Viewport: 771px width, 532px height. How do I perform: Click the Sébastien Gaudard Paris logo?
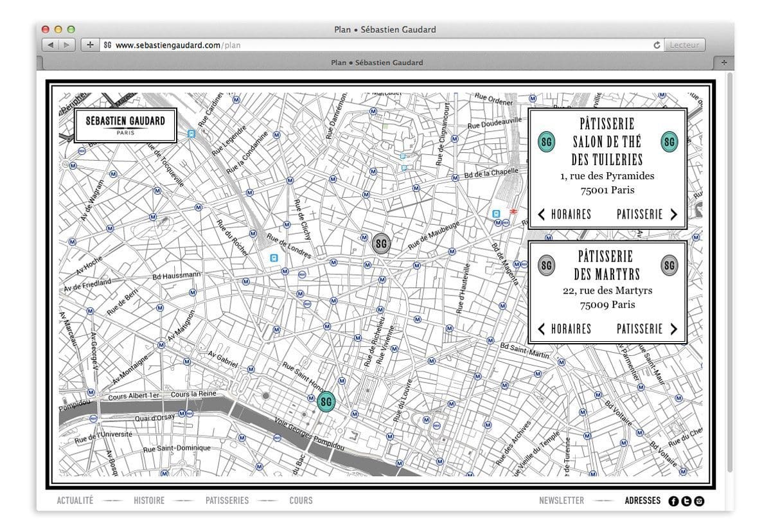(x=125, y=125)
